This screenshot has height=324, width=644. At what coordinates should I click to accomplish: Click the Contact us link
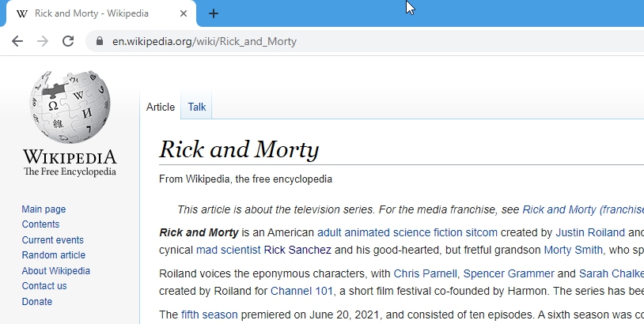(44, 286)
